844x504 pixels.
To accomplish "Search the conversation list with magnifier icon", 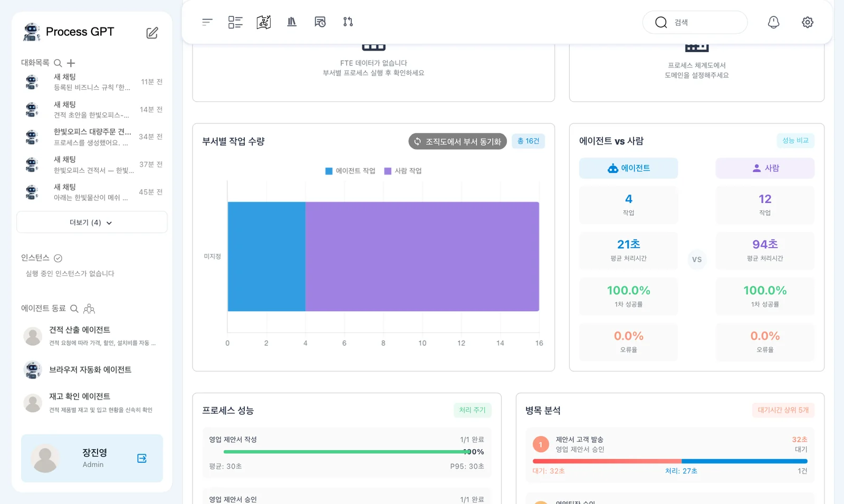I will (x=58, y=63).
